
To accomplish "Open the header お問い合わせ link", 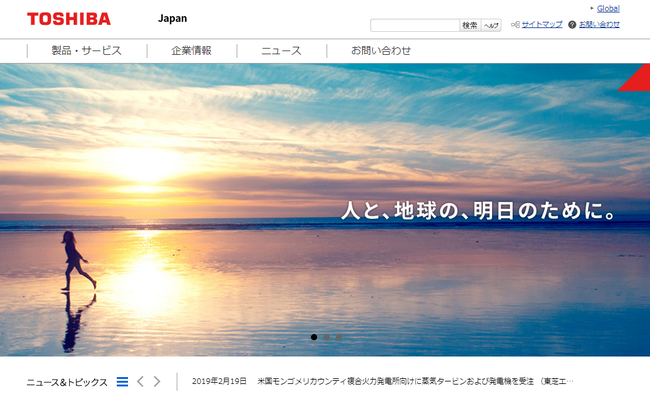I will [599, 24].
